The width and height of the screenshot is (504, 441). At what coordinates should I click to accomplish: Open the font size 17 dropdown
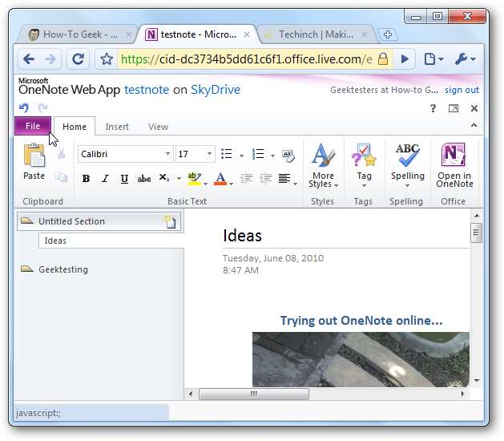[210, 154]
